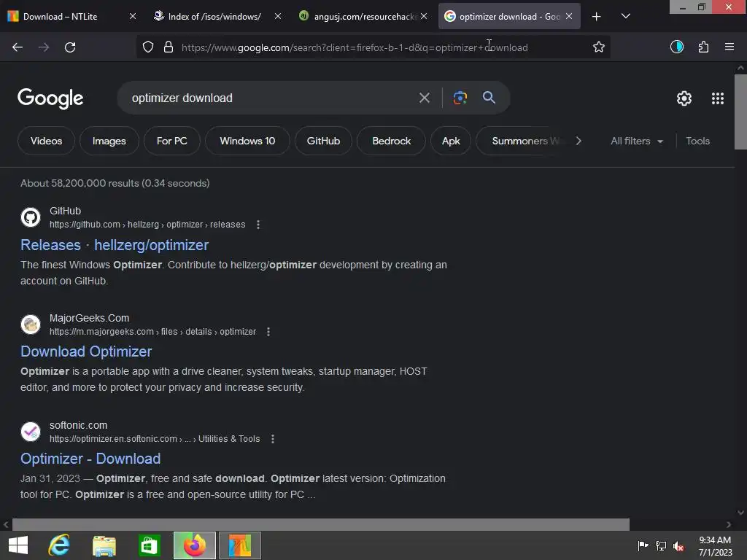
Task: Show more filter chips with right arrow
Action: 578,141
